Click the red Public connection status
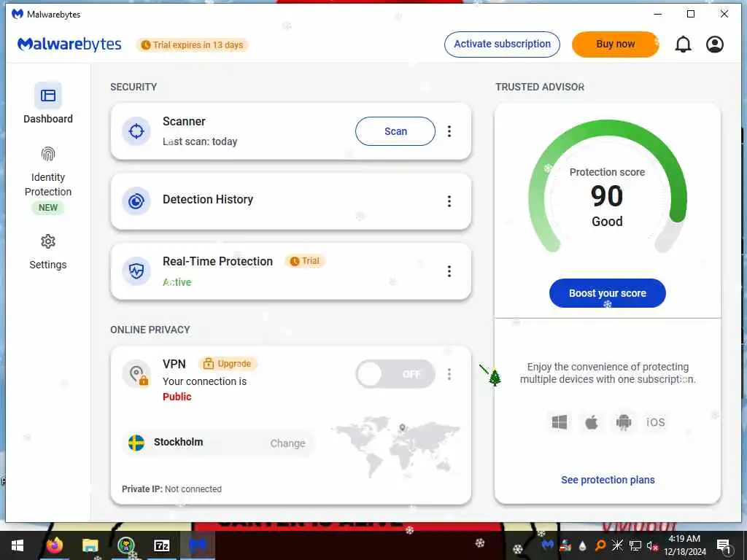Viewport: 747px width, 560px height. point(177,397)
